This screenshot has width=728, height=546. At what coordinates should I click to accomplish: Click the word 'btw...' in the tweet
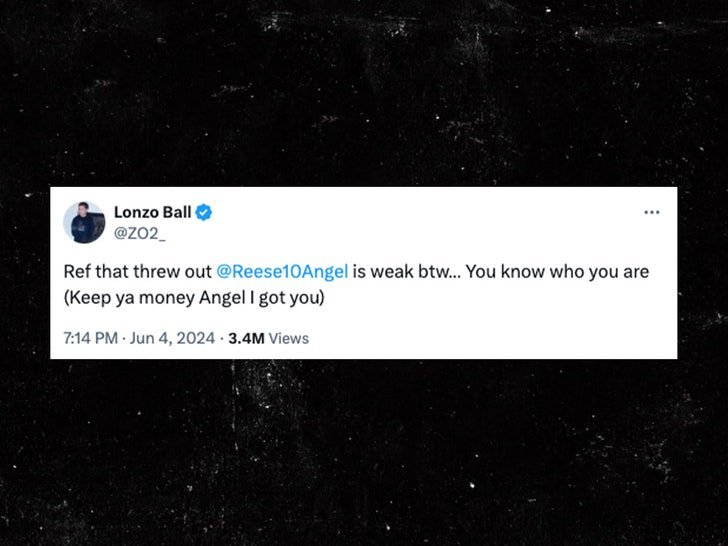440,272
